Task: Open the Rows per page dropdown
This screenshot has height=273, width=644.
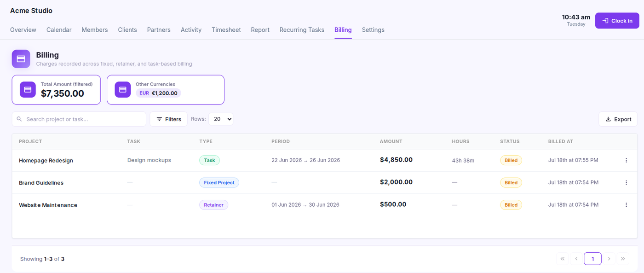Action: [x=221, y=119]
